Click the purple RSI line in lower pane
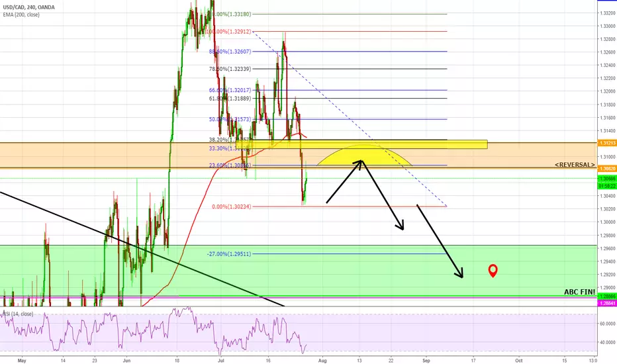Viewport: 617px width, 364px height. point(154,330)
